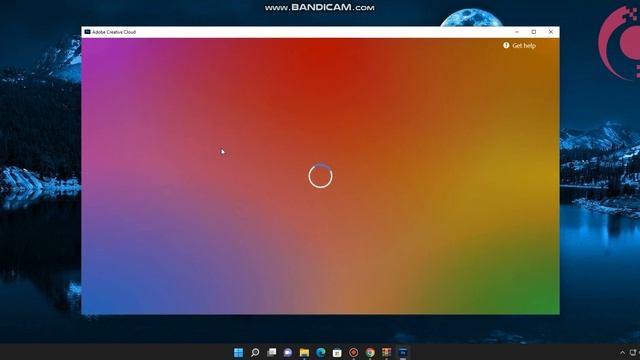Click the Get help question mark icon

point(506,45)
